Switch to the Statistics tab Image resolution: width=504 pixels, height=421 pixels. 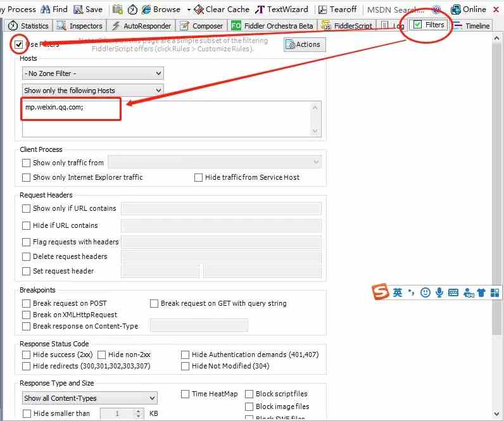[x=28, y=26]
